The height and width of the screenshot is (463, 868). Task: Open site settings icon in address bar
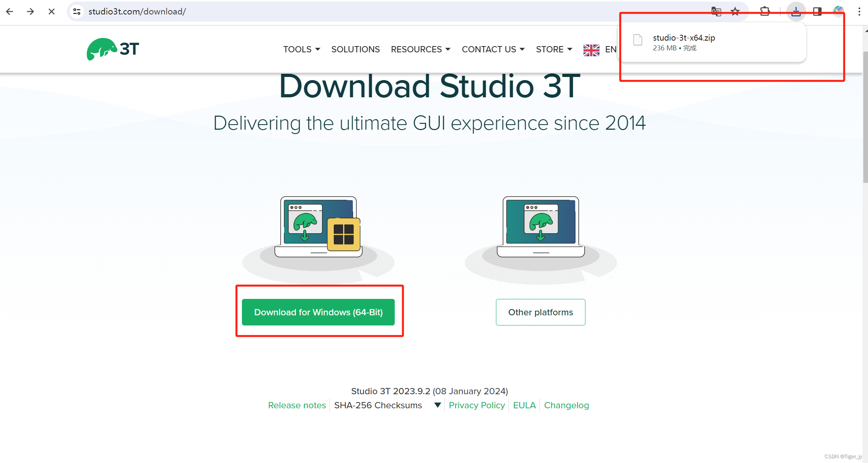[77, 11]
